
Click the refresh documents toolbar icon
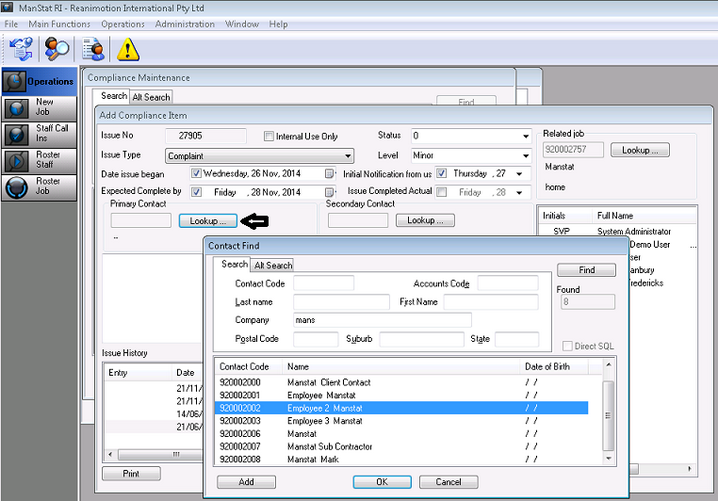click(22, 47)
